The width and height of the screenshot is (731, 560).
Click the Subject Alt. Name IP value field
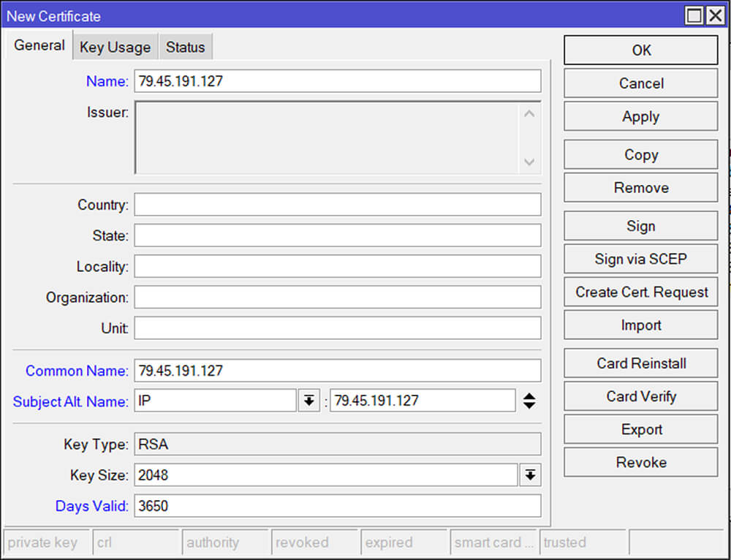coord(423,401)
